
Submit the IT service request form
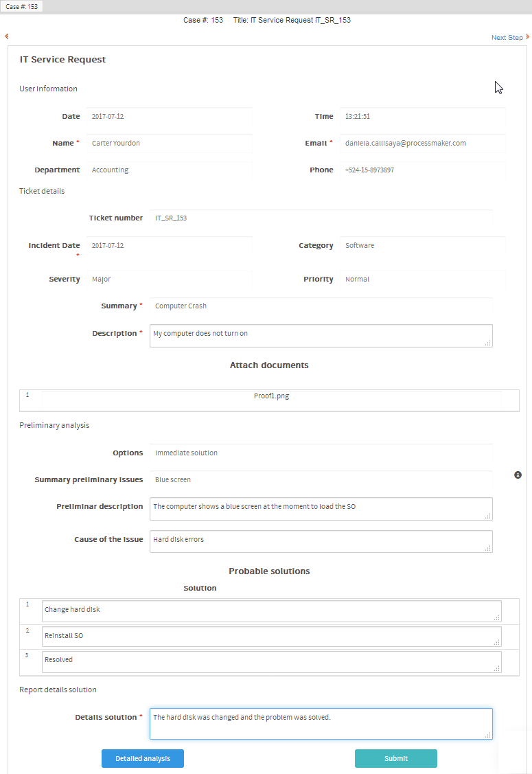pyautogui.click(x=395, y=758)
